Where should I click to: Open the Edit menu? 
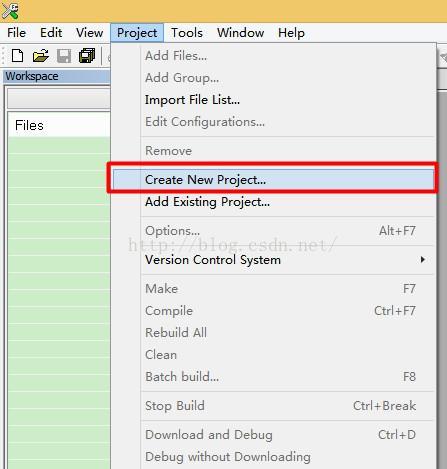tap(51, 33)
